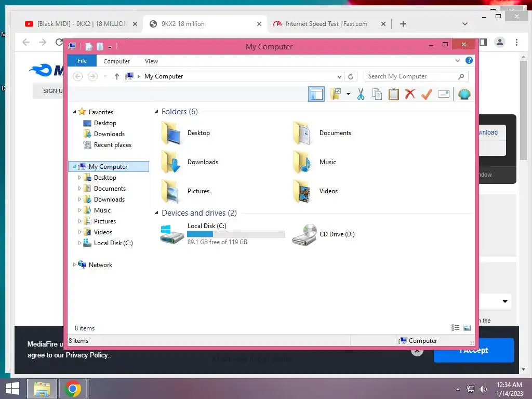Click Chrome taskbar icon
Image resolution: width=532 pixels, height=399 pixels.
pos(73,389)
